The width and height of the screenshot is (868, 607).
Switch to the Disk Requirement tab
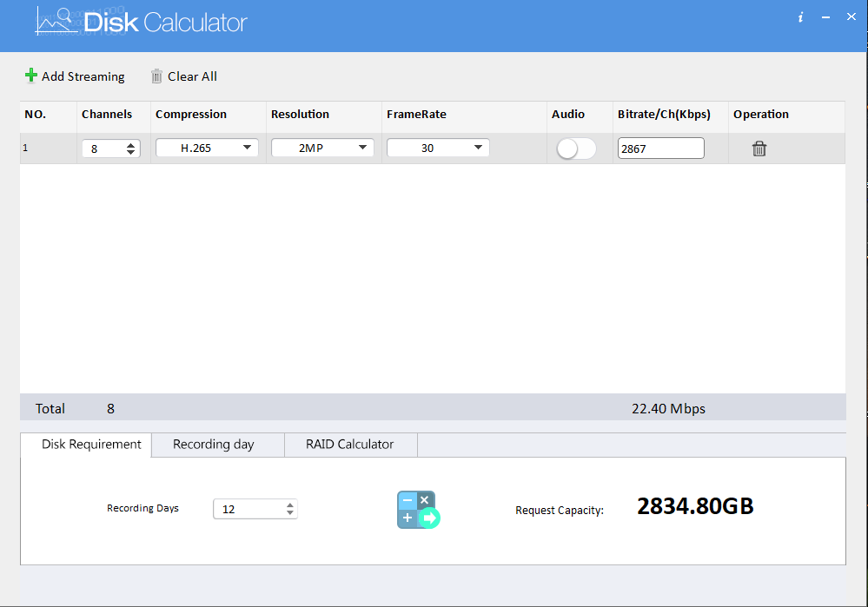(86, 445)
